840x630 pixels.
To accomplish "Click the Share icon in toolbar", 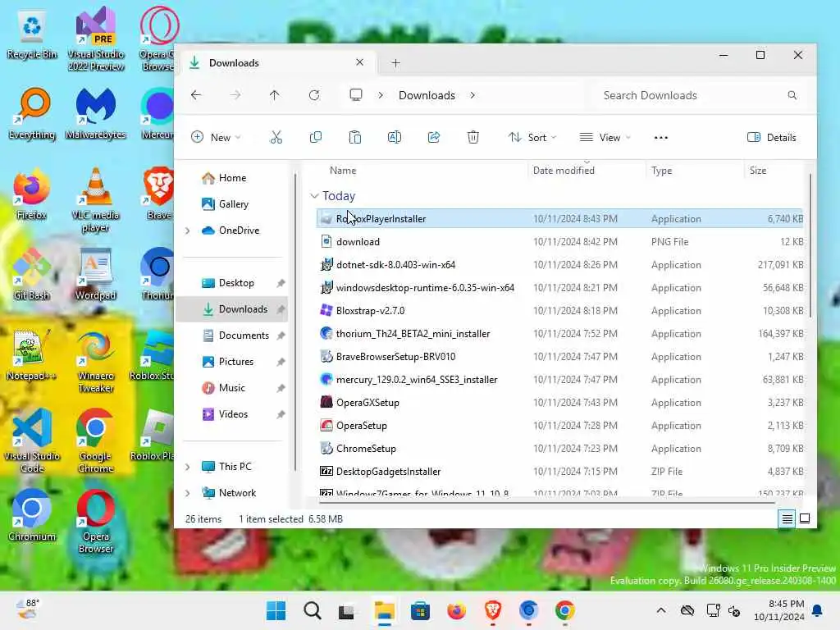I will click(434, 138).
